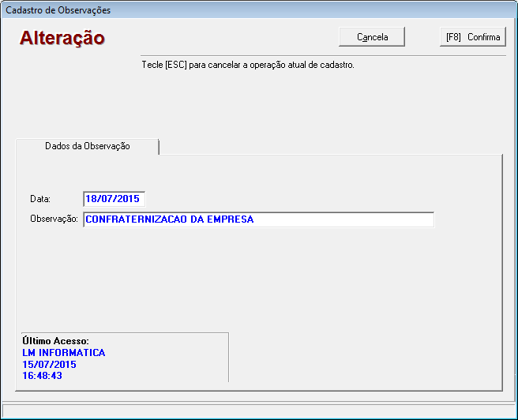Click the Cancela button
Screen dimensions: 518x420
click(372, 37)
